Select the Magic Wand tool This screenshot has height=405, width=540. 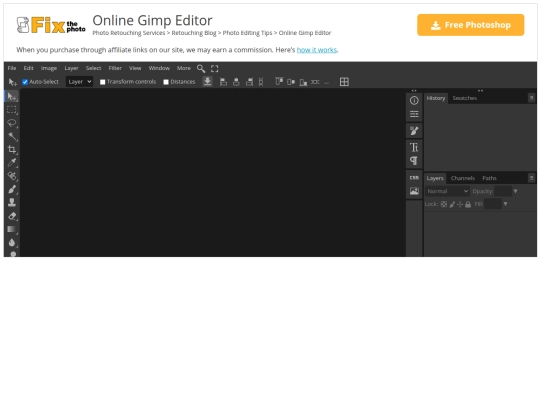[x=12, y=136]
